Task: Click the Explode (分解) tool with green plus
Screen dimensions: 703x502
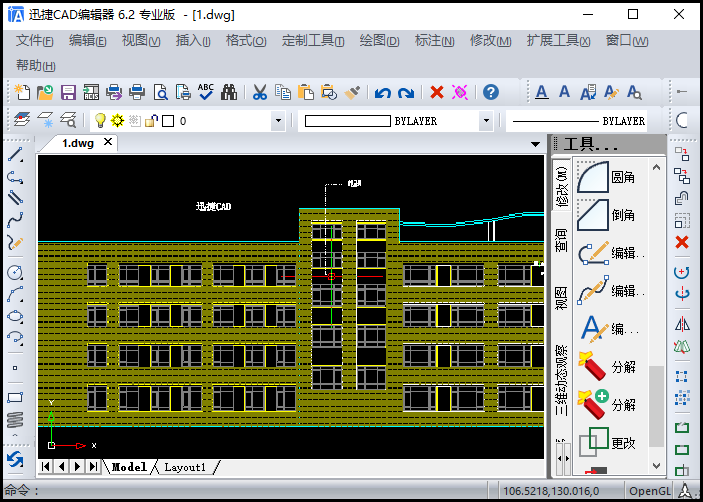Action: (606, 405)
